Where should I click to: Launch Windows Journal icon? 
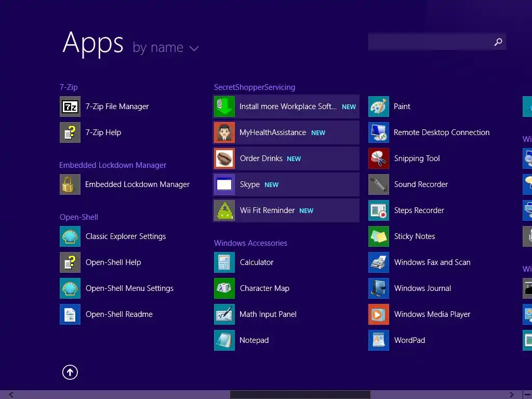379,288
